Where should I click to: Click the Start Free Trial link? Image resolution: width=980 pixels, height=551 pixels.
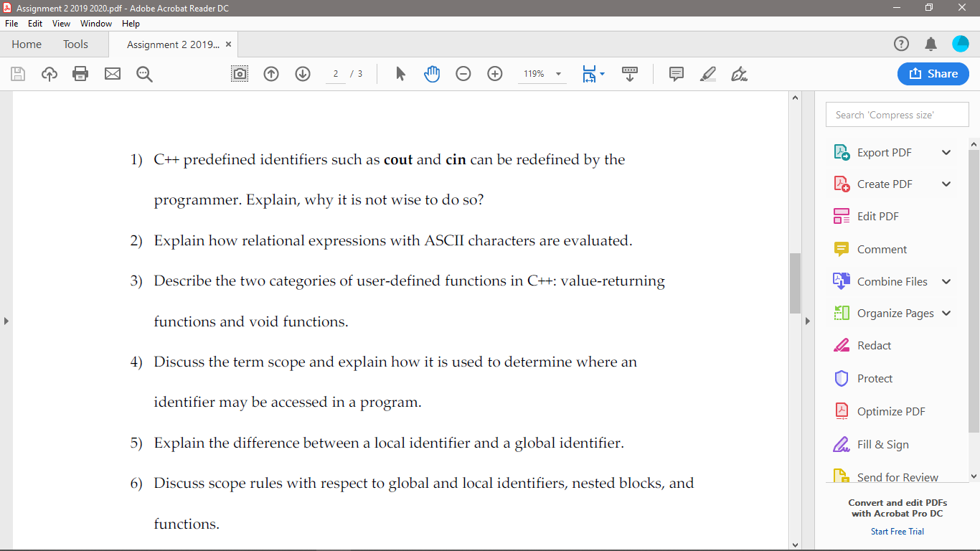tap(897, 531)
